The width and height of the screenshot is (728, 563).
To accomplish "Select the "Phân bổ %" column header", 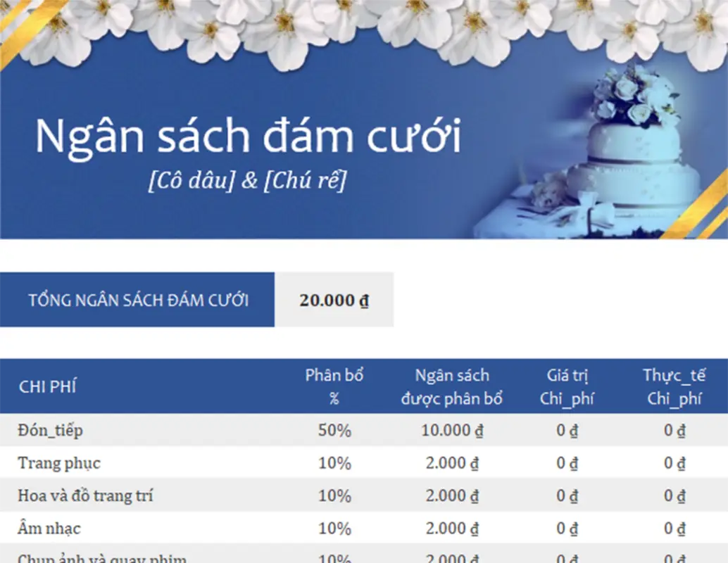I will click(x=334, y=386).
